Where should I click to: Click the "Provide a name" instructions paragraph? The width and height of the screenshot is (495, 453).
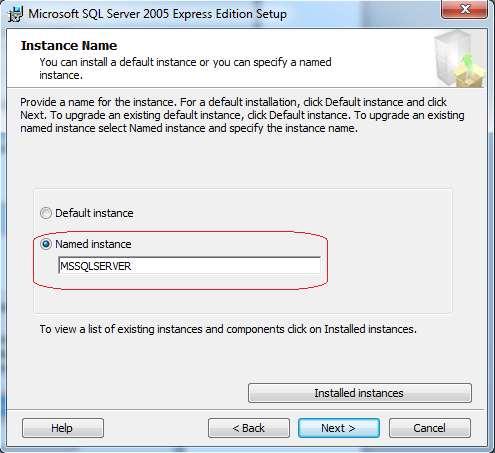tap(242, 115)
